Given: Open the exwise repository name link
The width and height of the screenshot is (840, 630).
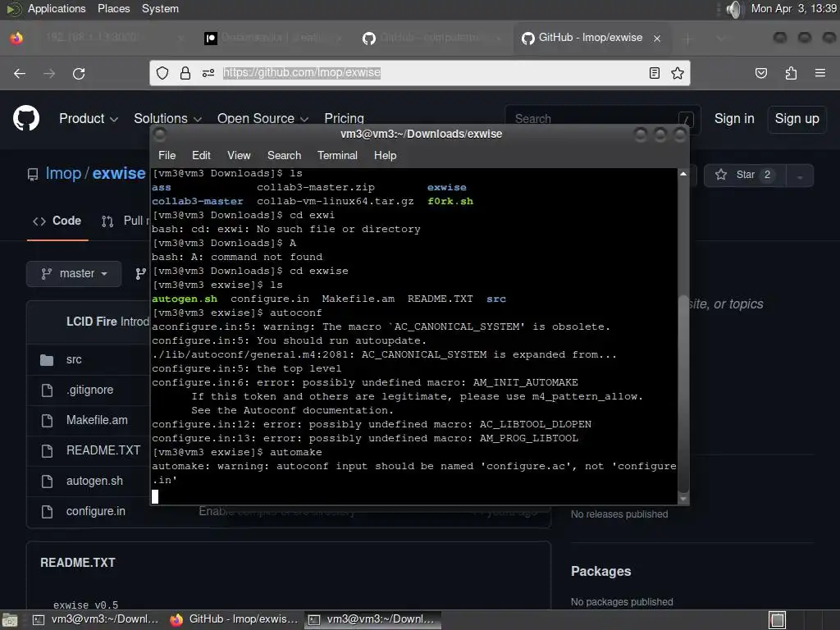Looking at the screenshot, I should [119, 174].
